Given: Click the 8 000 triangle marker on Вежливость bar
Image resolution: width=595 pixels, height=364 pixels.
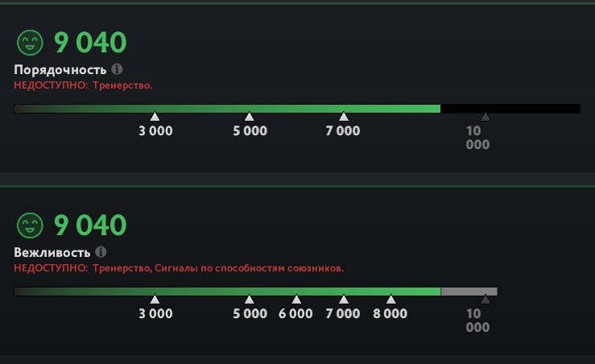Looking at the screenshot, I should tap(390, 299).
